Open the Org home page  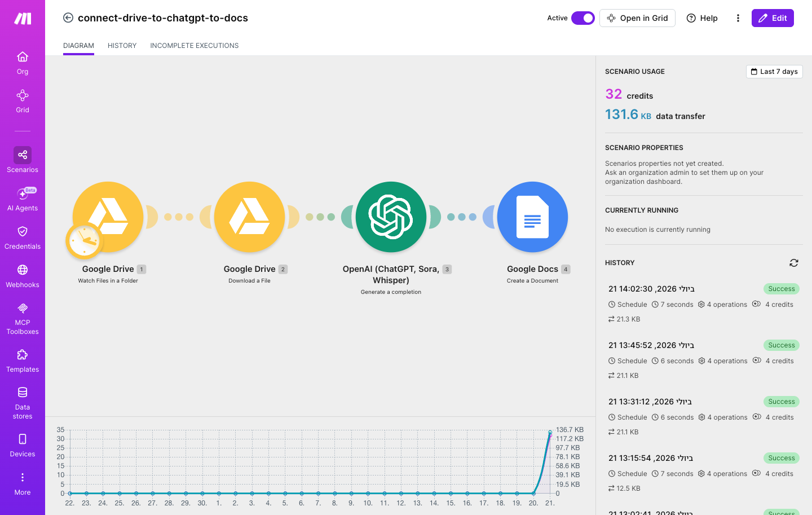(23, 63)
